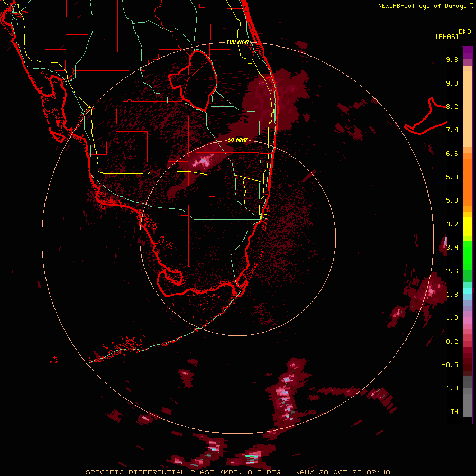This screenshot has height=476, width=476.
Task: Select the 7.4 value on the color scale
Action: [x=452, y=130]
